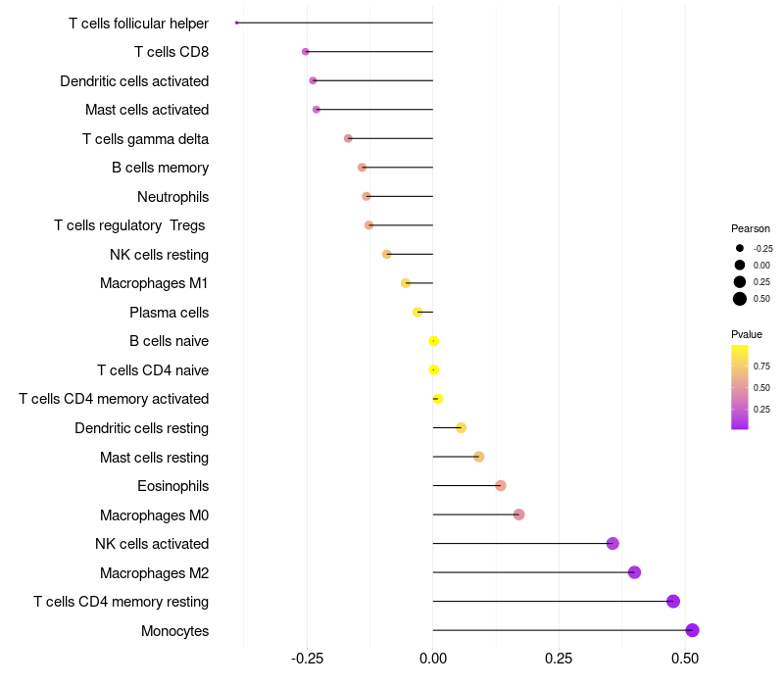Click the Plasma cells axis label

tap(169, 313)
